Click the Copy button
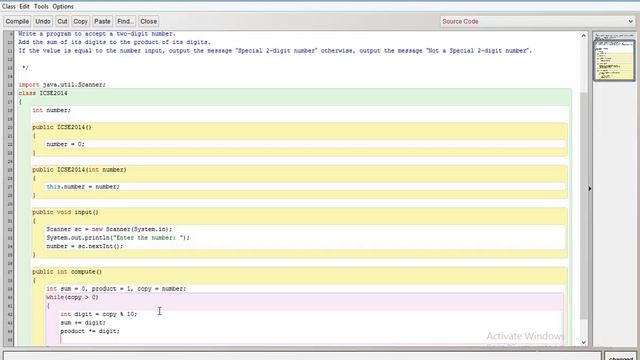The width and height of the screenshot is (640, 360). [80, 21]
